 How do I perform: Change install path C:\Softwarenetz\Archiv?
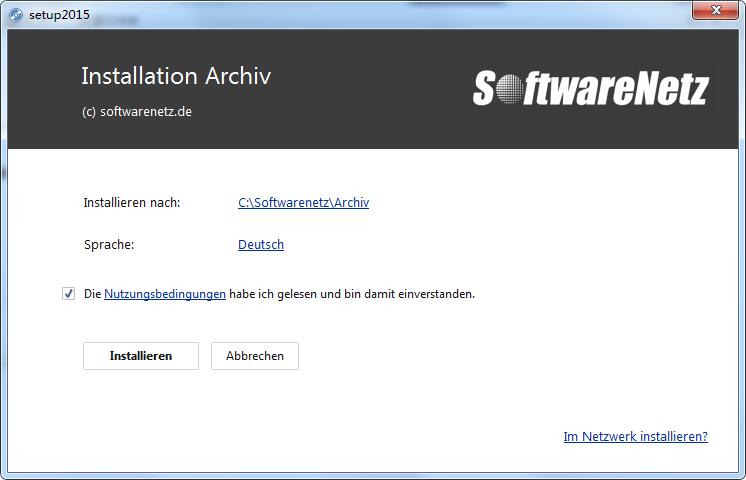click(304, 203)
